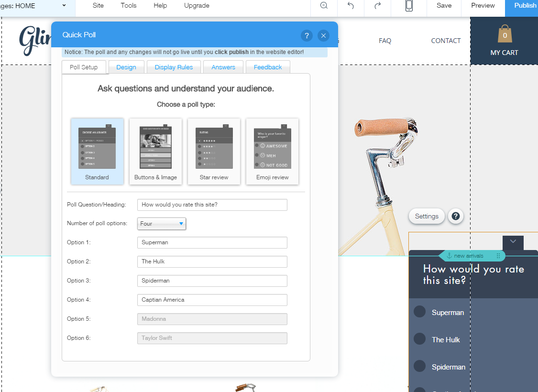Select the Superman poll radio button
This screenshot has width=538, height=392.
pos(419,312)
